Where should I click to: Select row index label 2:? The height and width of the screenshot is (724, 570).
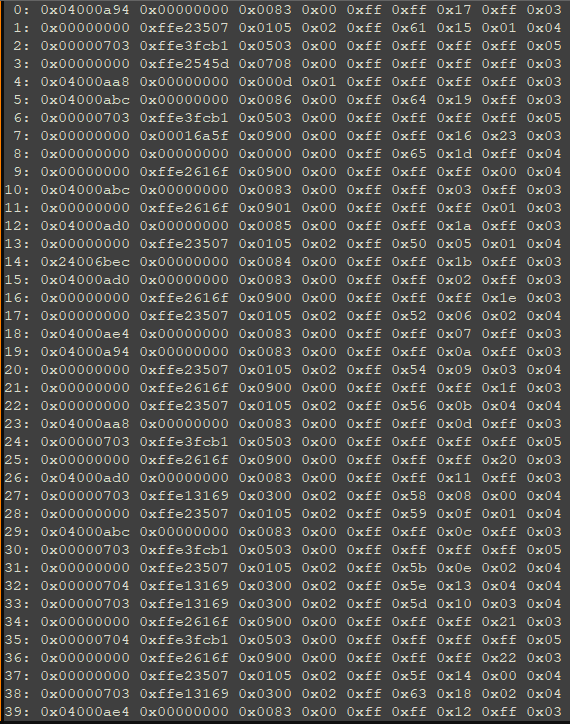21,46
